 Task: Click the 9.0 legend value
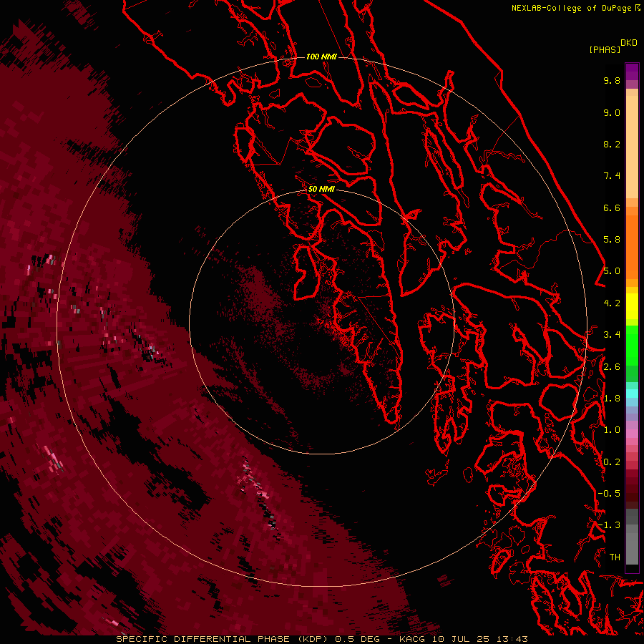point(612,112)
